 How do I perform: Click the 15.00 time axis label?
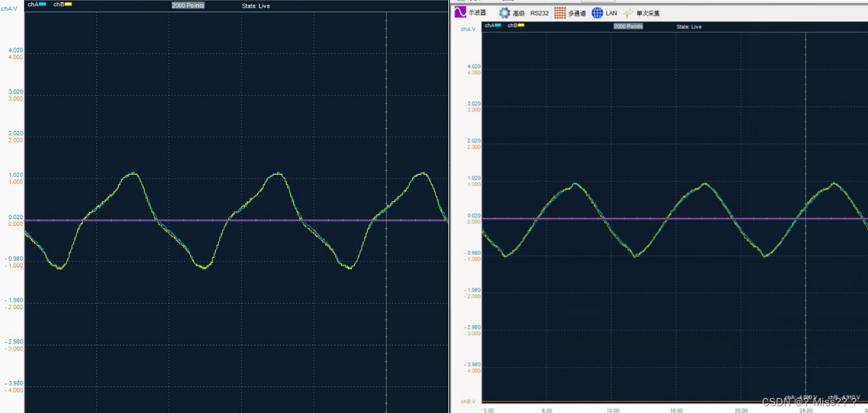677,410
